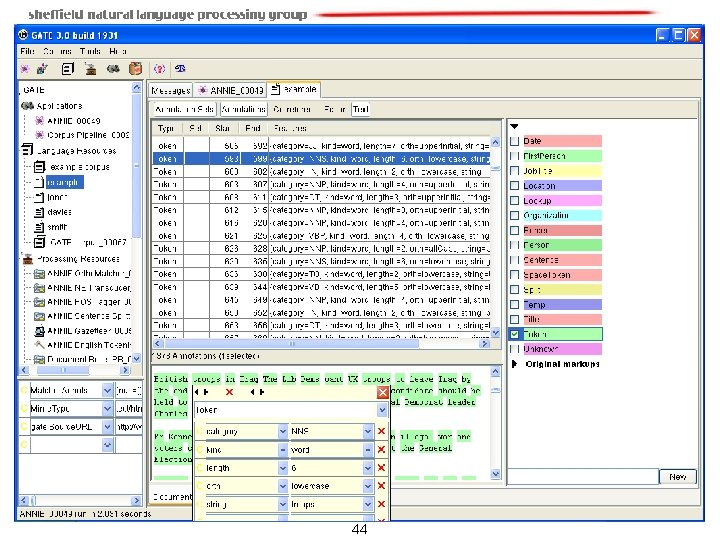Enable the Lookup annotation checkbox

(515, 201)
